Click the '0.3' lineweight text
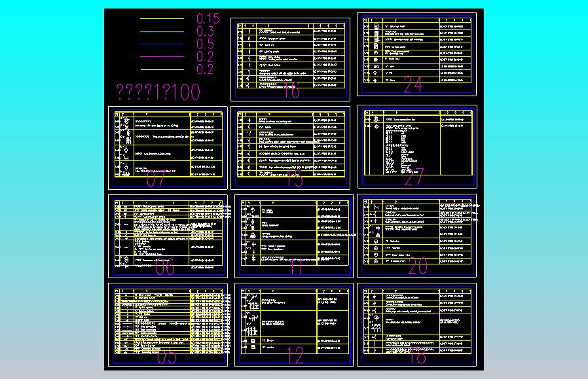This screenshot has height=379, width=588. pos(205,31)
